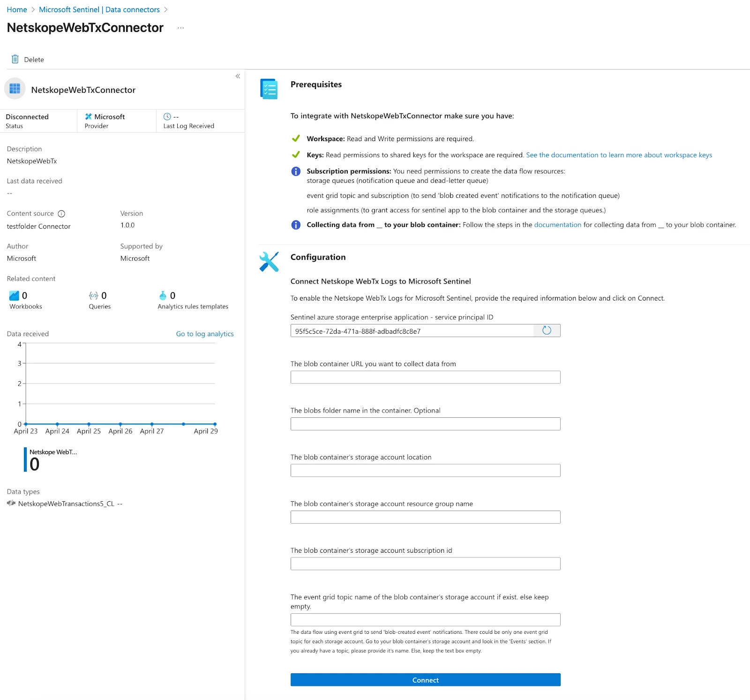Screen dimensions: 750x700
Task: Open Microsoft Sentinel Data connectors breadcrumb
Action: [x=99, y=9]
